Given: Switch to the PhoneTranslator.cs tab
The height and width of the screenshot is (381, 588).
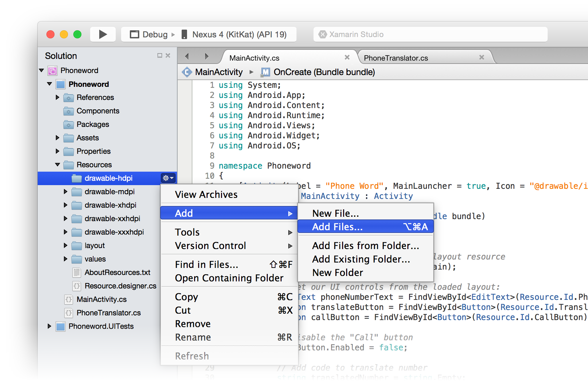Looking at the screenshot, I should (396, 58).
